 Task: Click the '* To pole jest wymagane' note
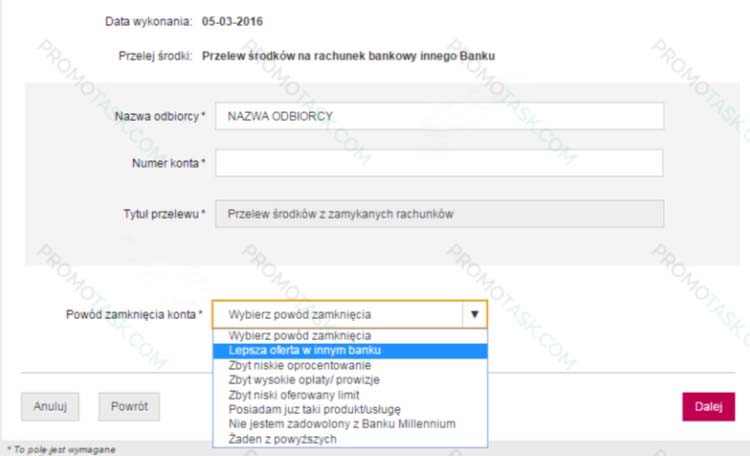pos(61,450)
